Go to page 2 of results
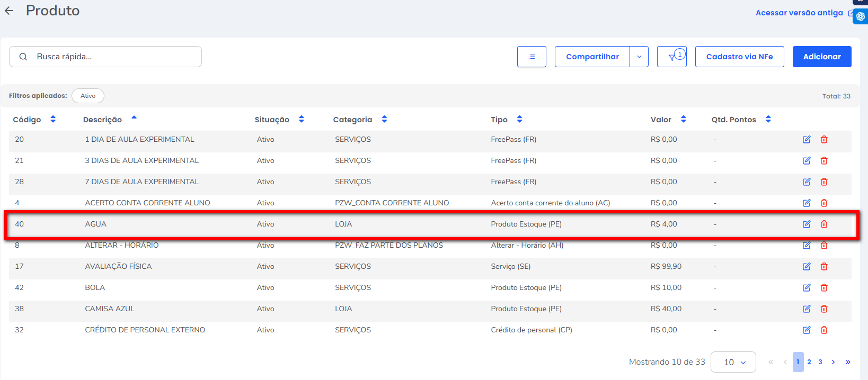Viewport: 868px width, 380px height. [x=809, y=362]
